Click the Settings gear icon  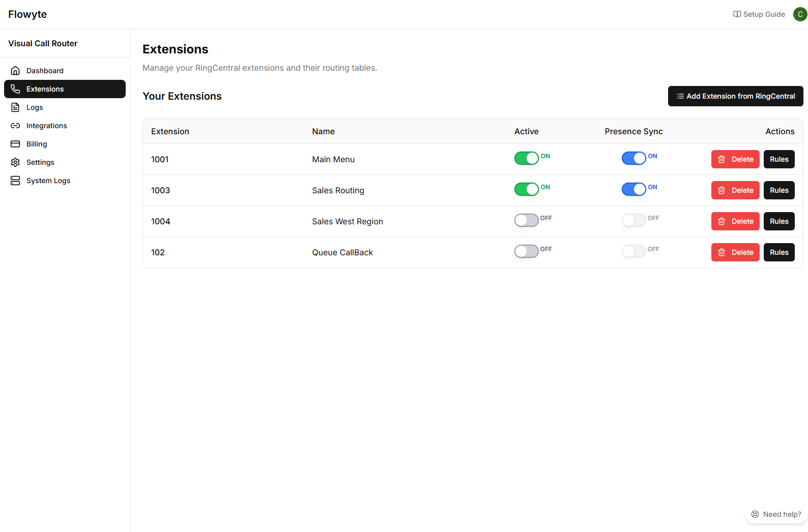[x=15, y=162]
